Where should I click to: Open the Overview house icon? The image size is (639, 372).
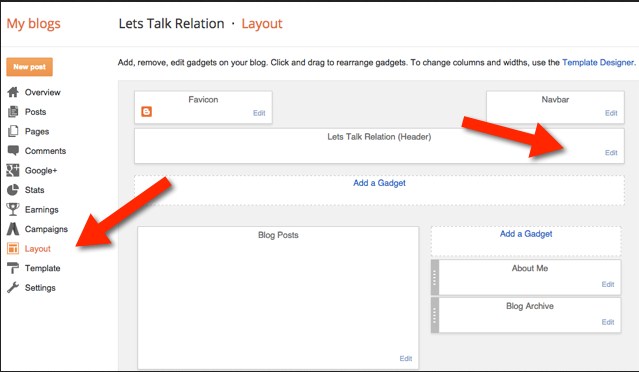point(13,92)
